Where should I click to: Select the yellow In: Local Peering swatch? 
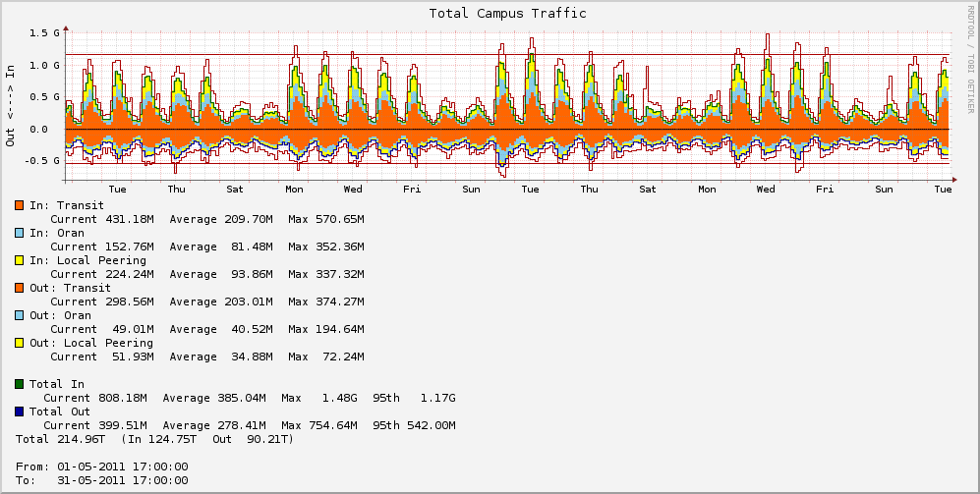point(20,260)
